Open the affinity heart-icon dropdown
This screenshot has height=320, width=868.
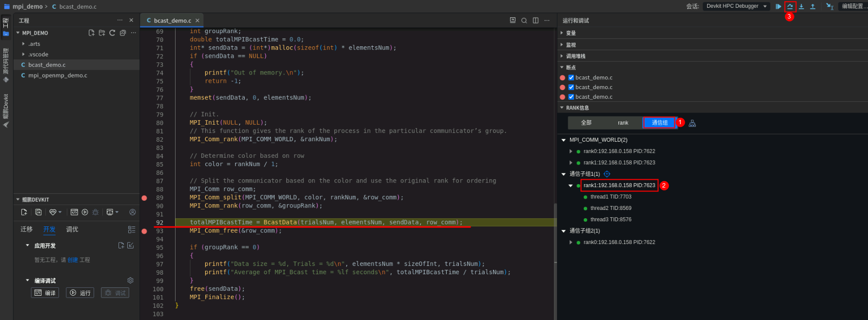point(55,212)
